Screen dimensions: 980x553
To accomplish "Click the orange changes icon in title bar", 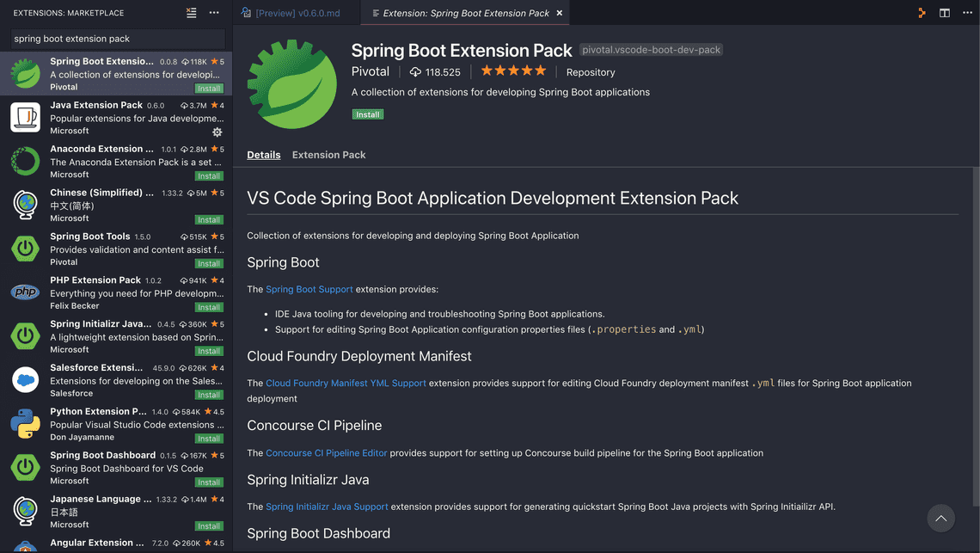I will tap(922, 12).
